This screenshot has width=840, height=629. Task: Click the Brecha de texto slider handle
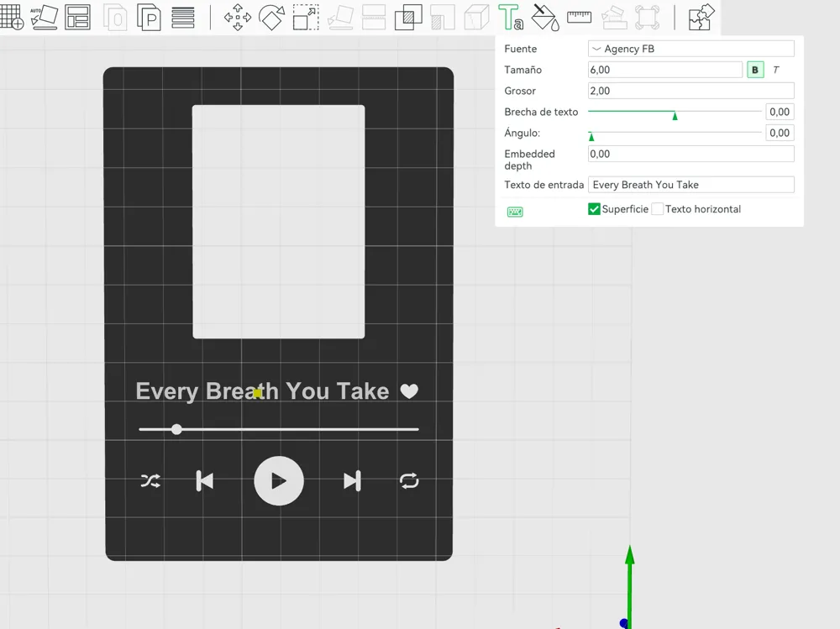pos(675,115)
